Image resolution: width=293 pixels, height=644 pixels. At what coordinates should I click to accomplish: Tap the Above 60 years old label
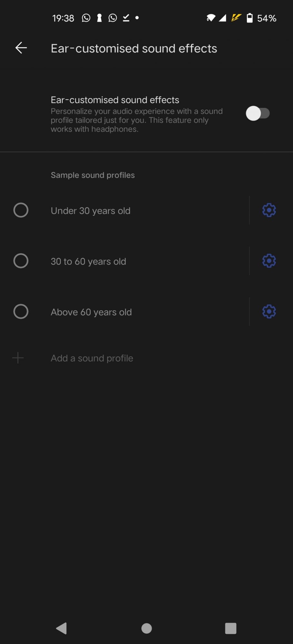click(x=91, y=312)
